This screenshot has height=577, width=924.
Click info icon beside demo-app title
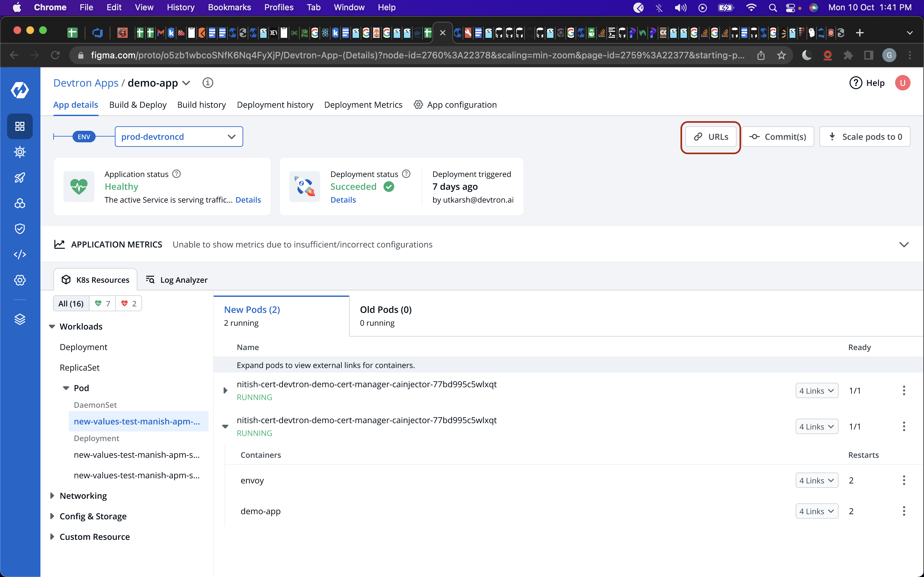[208, 83]
